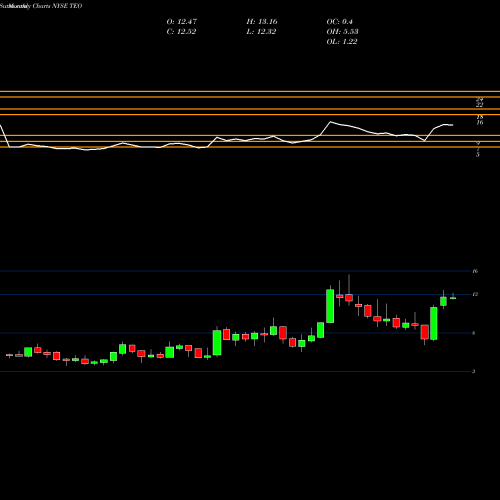Image resolution: width=500 pixels, height=500 pixels.
Task: Click the 'OC: 0.4' value
Action: pyautogui.click(x=339, y=22)
